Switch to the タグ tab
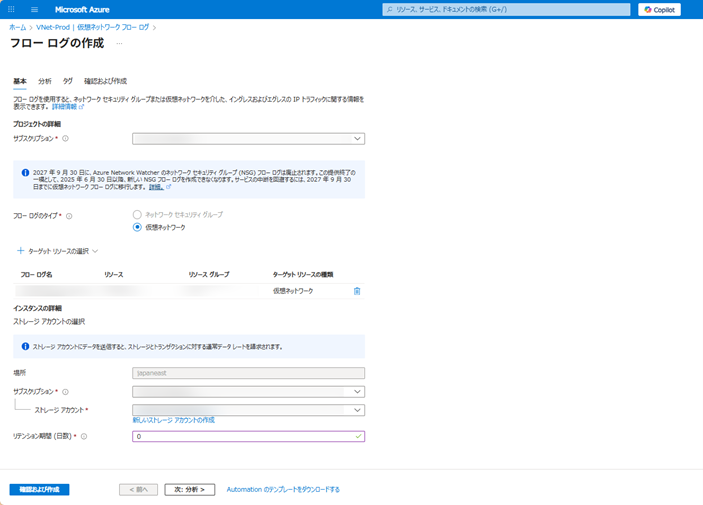The width and height of the screenshot is (703, 505). tap(68, 81)
